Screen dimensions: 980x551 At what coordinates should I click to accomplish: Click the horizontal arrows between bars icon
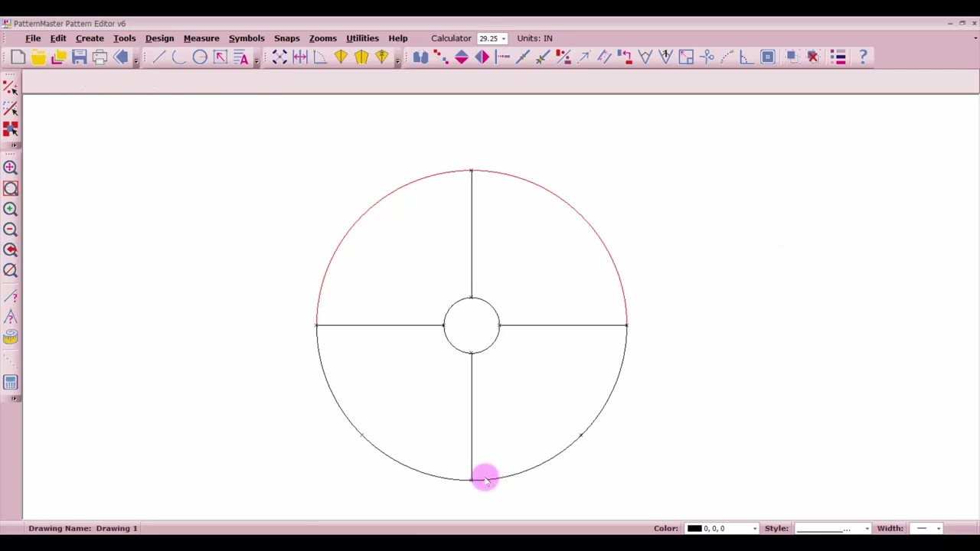(300, 57)
